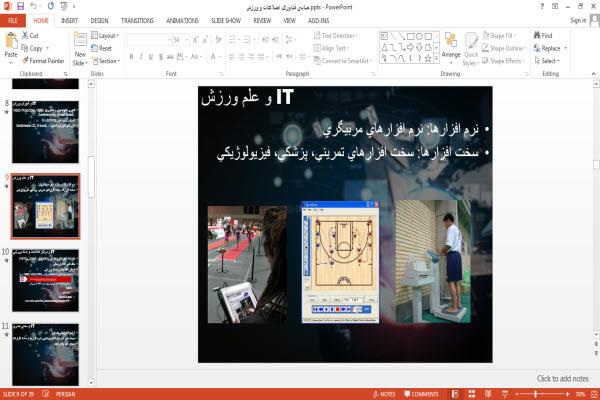
Task: Decrease font size with small A
Action: click(x=205, y=40)
